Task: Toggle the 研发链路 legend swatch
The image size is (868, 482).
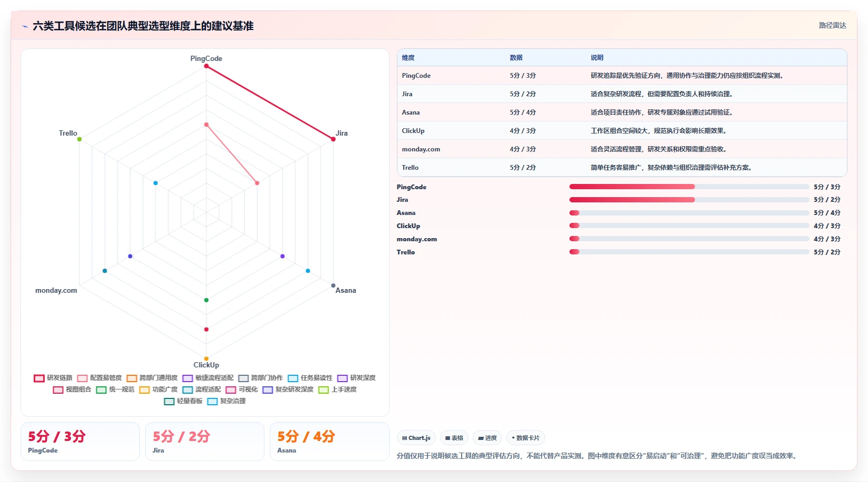Action: tap(39, 378)
